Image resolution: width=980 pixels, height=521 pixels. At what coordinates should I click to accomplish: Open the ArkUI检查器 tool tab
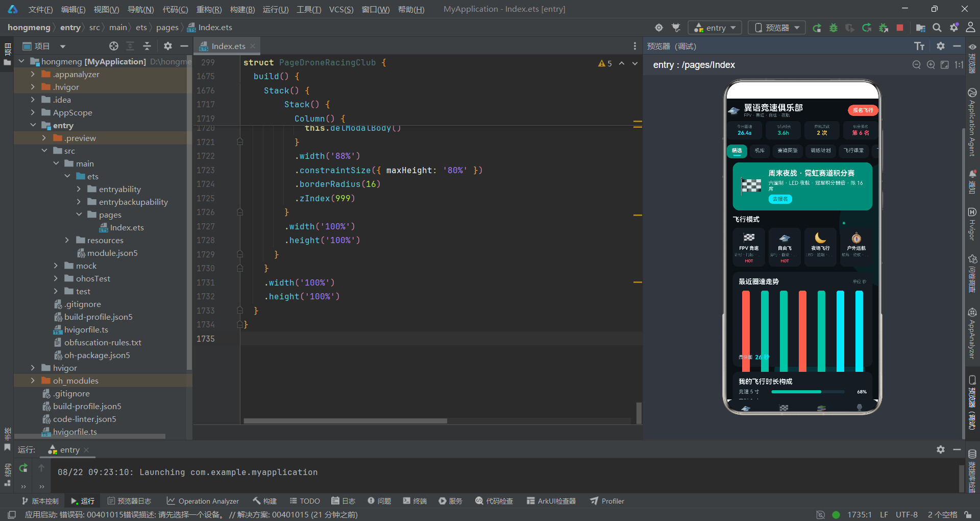(551, 501)
